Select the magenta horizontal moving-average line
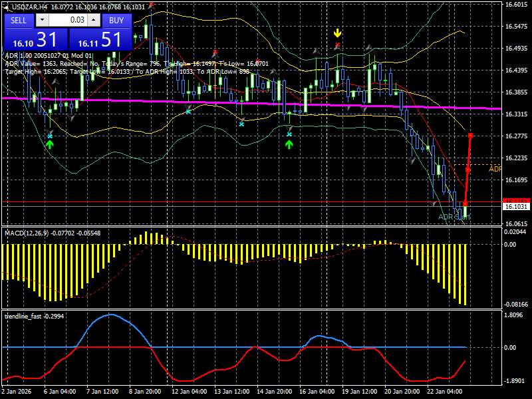Screen dimensions: 532x399 [x=251, y=103]
